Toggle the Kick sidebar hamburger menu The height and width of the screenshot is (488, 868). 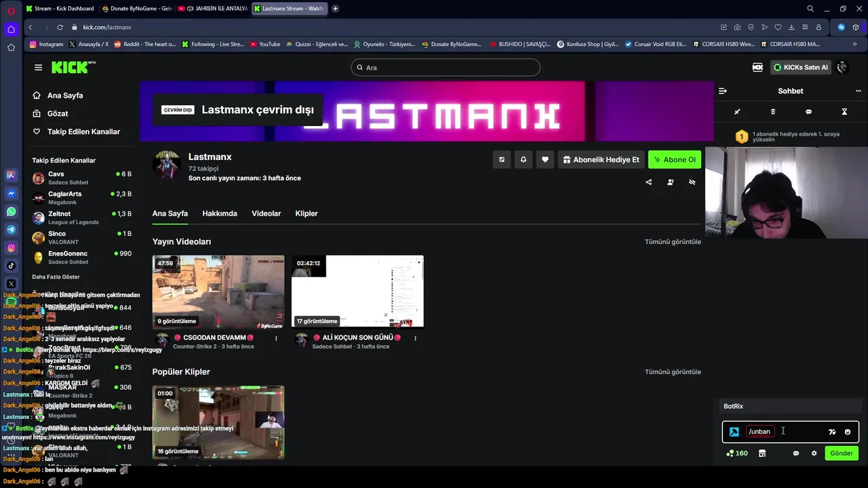38,67
